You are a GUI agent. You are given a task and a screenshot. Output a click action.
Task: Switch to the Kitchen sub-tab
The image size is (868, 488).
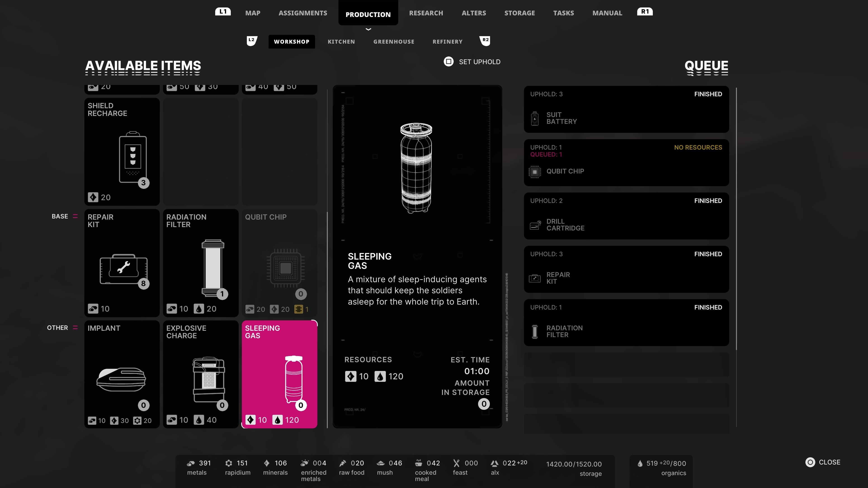341,42
